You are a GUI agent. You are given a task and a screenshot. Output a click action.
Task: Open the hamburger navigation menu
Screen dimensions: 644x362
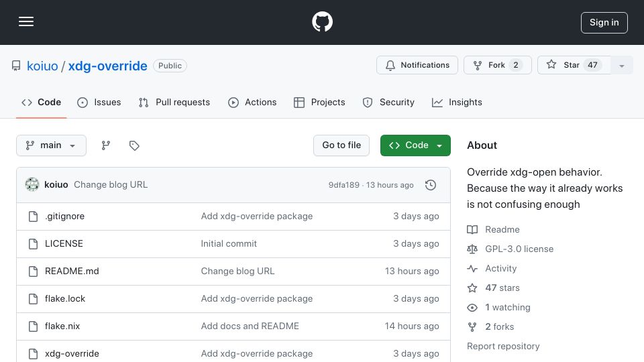pos(26,21)
